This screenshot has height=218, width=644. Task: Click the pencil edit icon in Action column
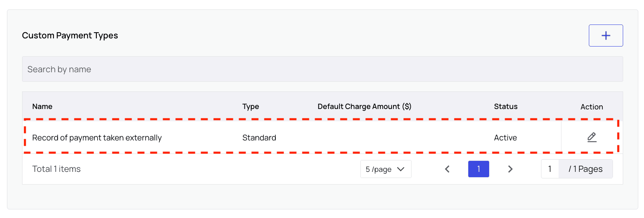tap(592, 137)
